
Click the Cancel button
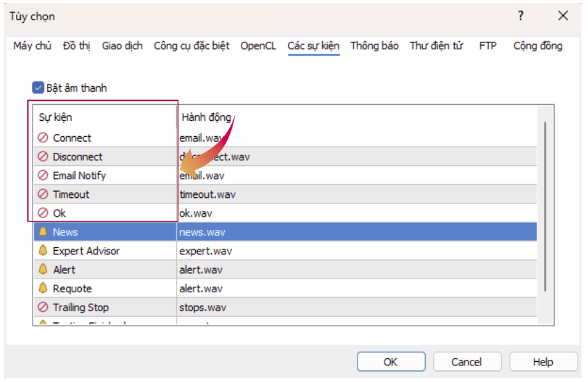pyautogui.click(x=467, y=362)
